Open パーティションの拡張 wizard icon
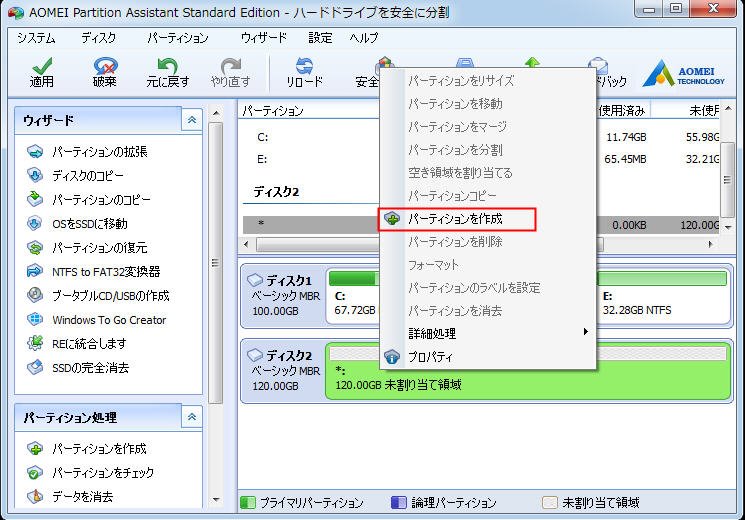 [35, 152]
